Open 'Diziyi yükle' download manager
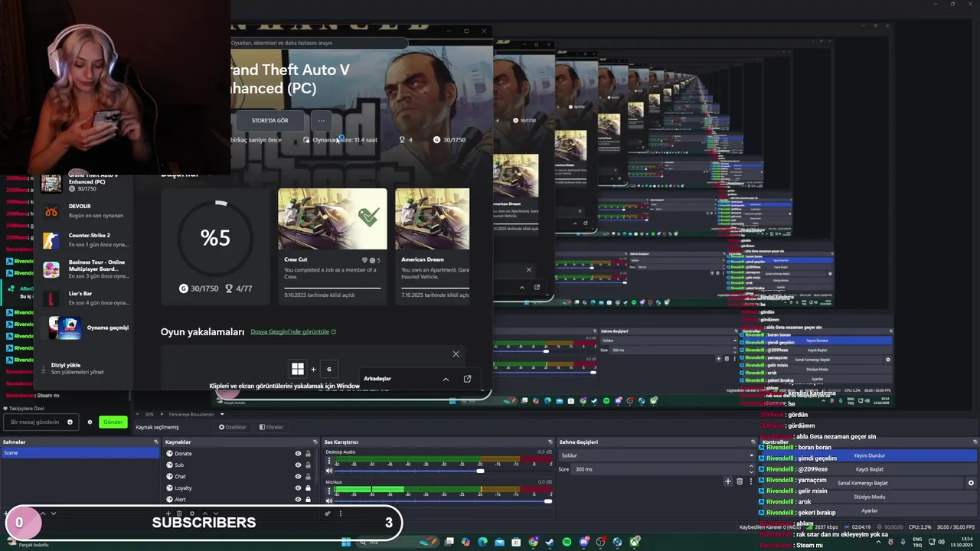980x551 pixels. [77, 368]
